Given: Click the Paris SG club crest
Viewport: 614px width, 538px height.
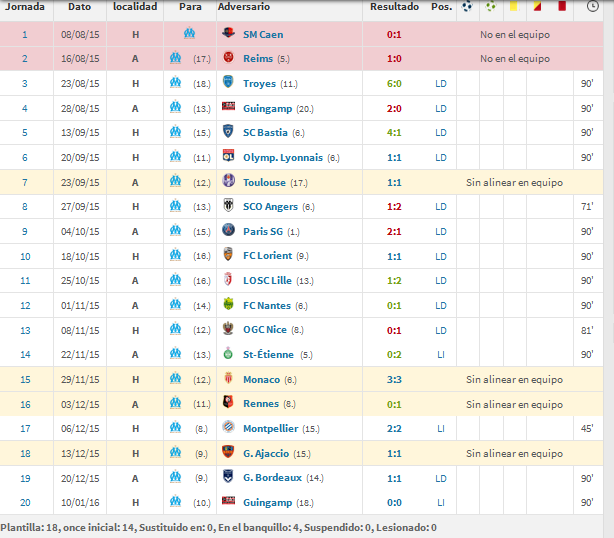Looking at the screenshot, I should (228, 230).
